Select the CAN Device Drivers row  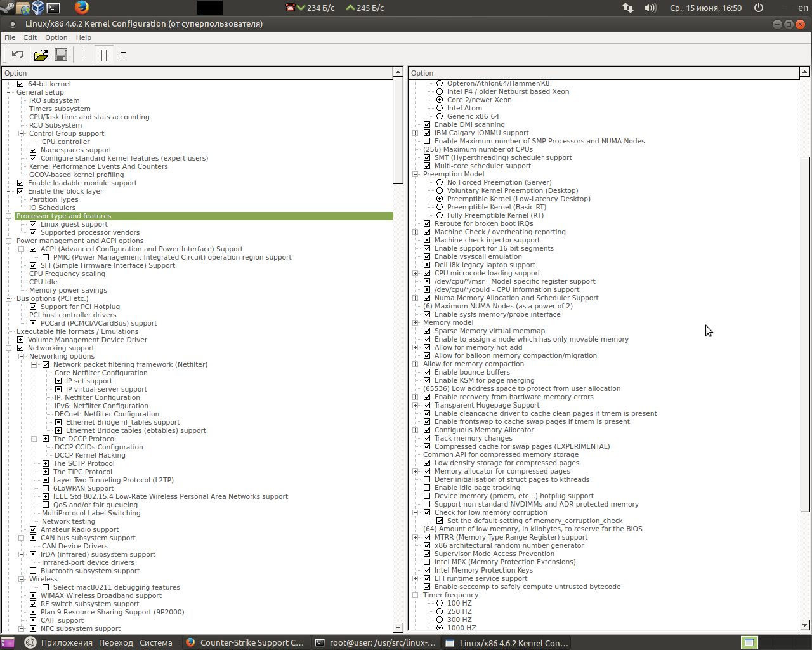[75, 546]
